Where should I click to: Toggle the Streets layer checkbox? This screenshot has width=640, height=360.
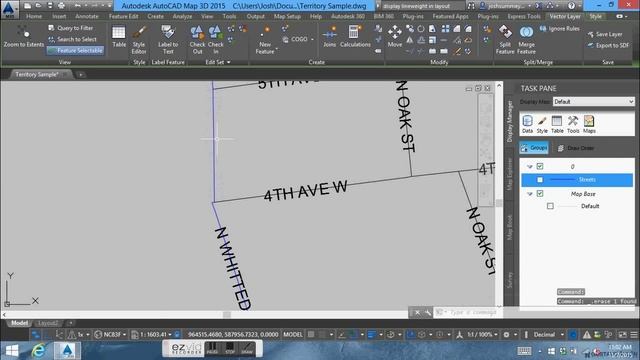pyautogui.click(x=540, y=180)
